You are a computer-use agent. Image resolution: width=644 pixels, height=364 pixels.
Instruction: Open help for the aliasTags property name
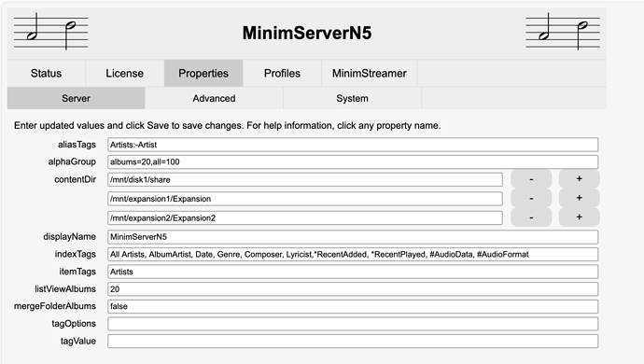tap(77, 145)
